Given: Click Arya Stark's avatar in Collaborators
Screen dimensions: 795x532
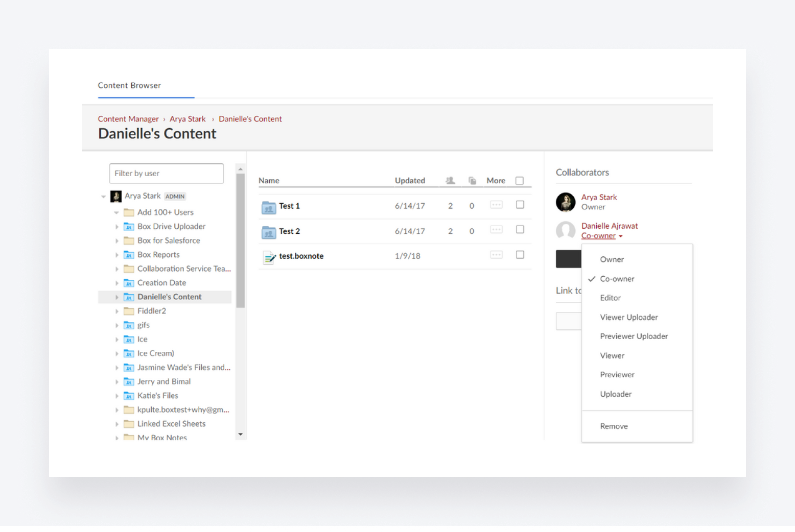Looking at the screenshot, I should (566, 202).
